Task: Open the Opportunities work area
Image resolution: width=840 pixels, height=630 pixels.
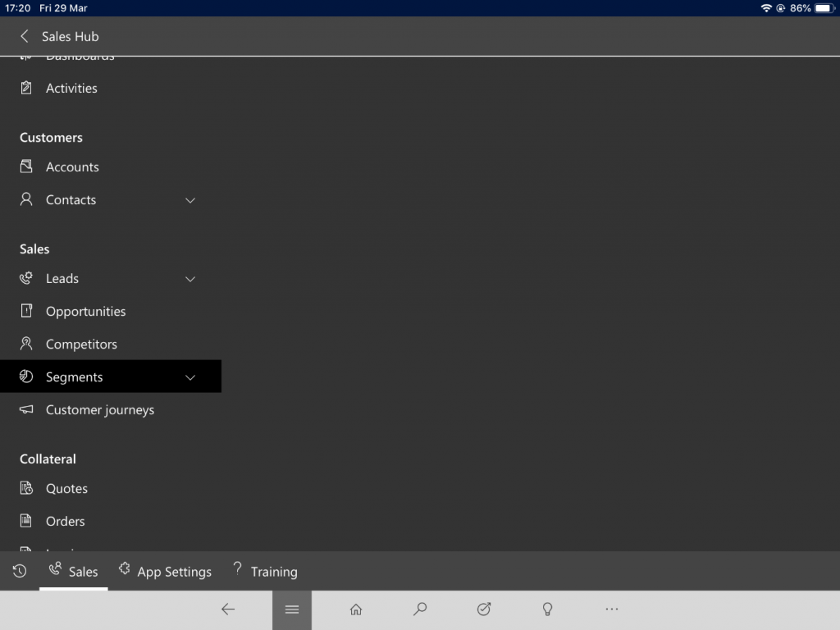Action: 85,311
